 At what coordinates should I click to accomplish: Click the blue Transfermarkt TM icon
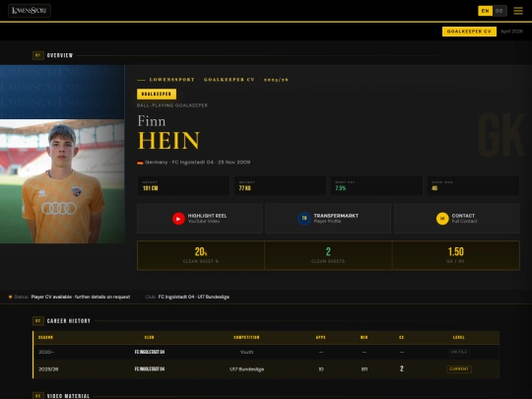[x=304, y=219]
